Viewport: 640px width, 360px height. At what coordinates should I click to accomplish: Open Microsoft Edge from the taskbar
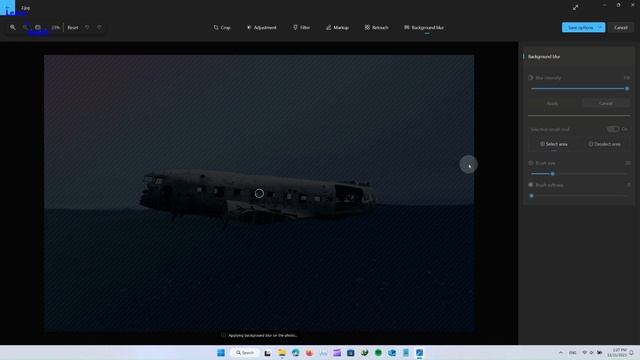click(x=296, y=353)
